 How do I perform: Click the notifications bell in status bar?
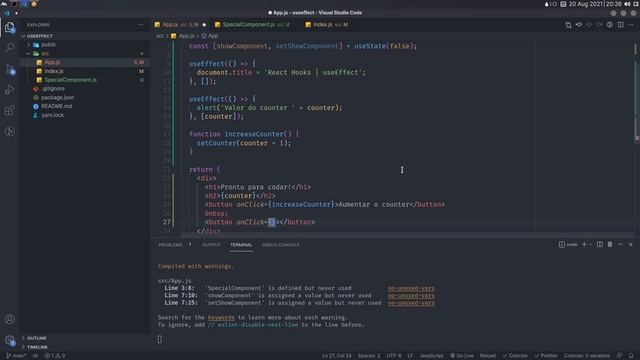pos(631,356)
